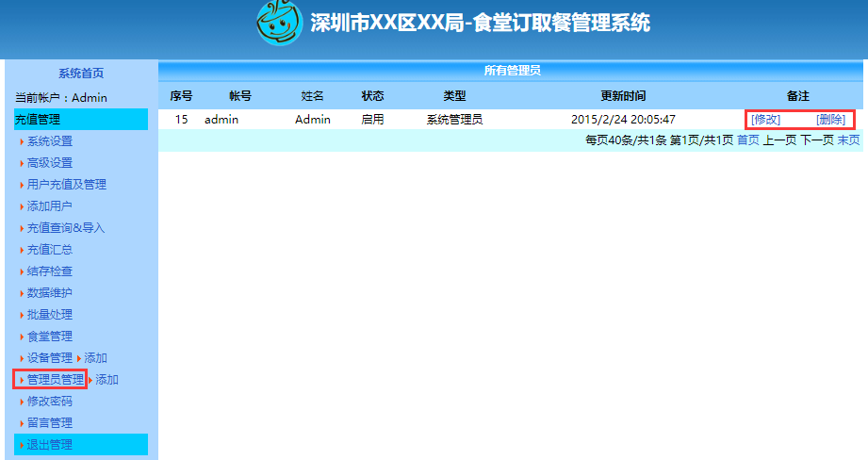Click the 状态 column header
868x460 pixels.
click(372, 96)
